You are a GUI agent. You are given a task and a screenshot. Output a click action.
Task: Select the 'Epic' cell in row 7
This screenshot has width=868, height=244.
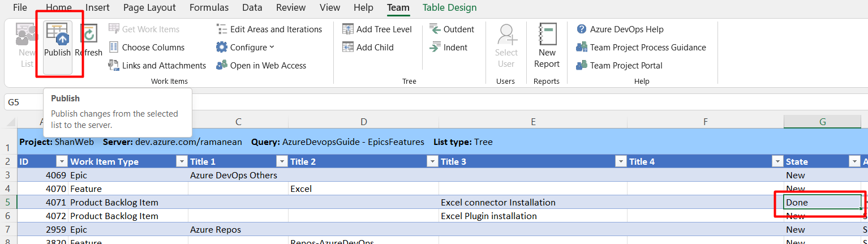(128, 229)
